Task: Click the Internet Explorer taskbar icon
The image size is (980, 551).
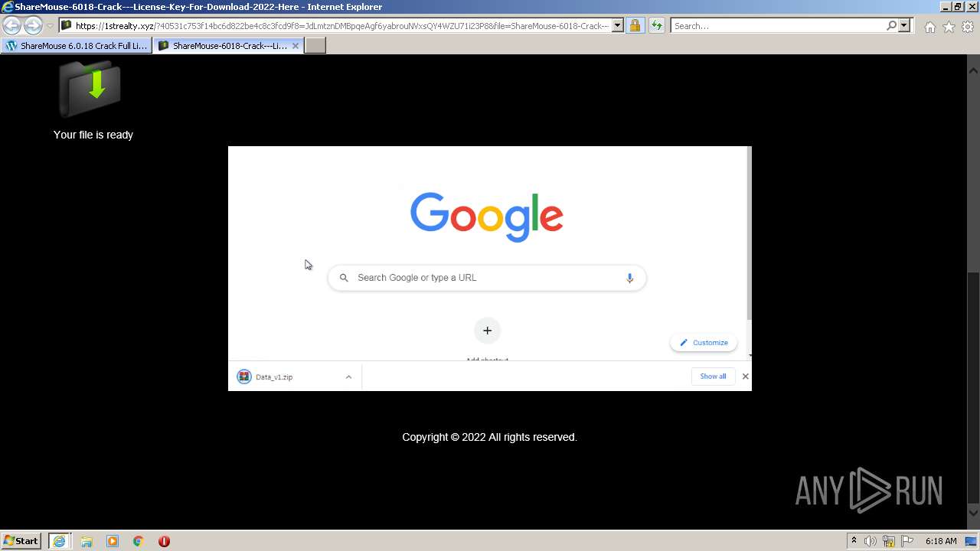Action: click(x=60, y=541)
